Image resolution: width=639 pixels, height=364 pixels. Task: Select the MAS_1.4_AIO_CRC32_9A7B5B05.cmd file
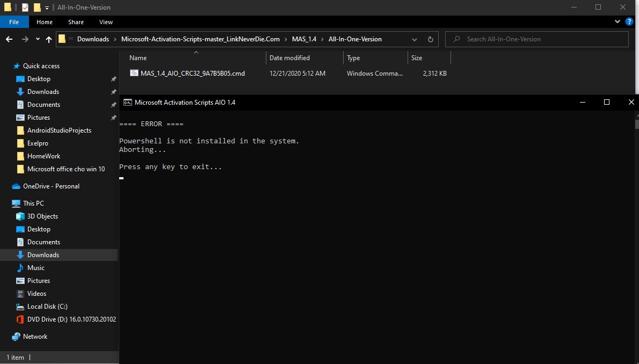tap(192, 73)
